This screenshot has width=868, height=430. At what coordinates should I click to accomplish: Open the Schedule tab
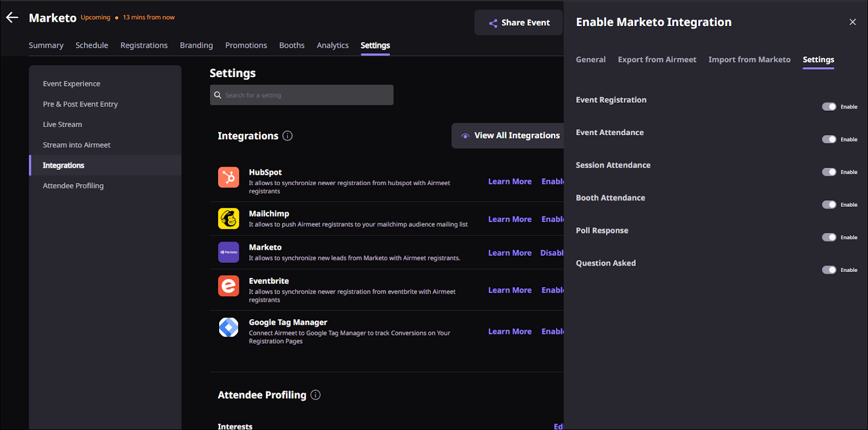(92, 46)
